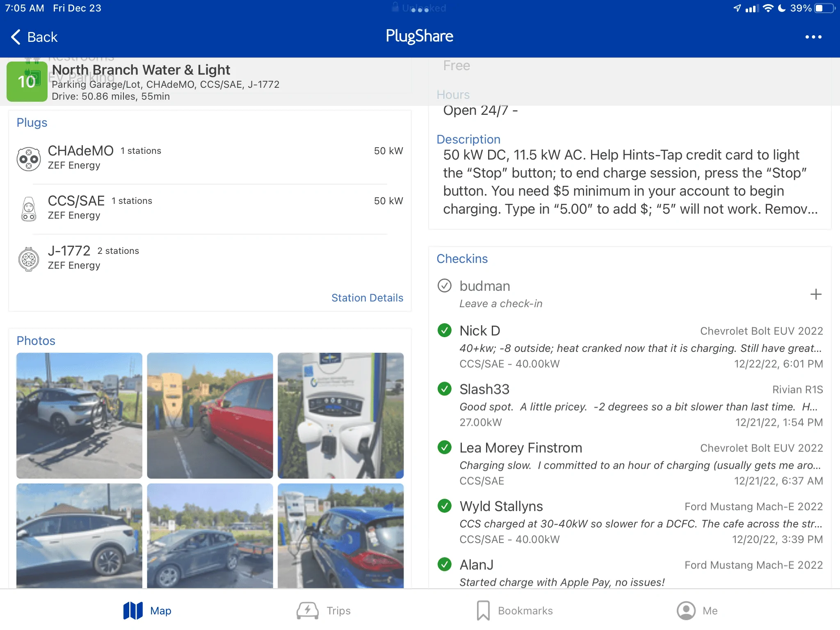Tap Nick D's green checkmark icon
Image resolution: width=840 pixels, height=630 pixels.
click(x=445, y=330)
